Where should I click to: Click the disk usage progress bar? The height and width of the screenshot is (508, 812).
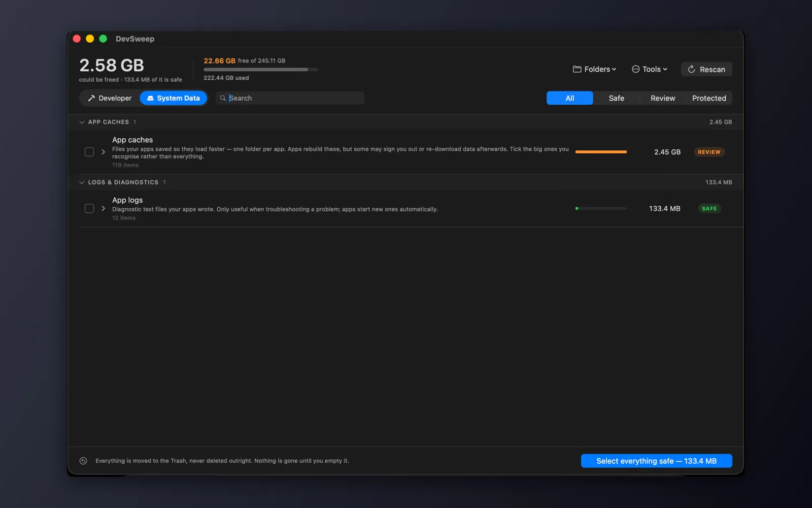(x=261, y=70)
